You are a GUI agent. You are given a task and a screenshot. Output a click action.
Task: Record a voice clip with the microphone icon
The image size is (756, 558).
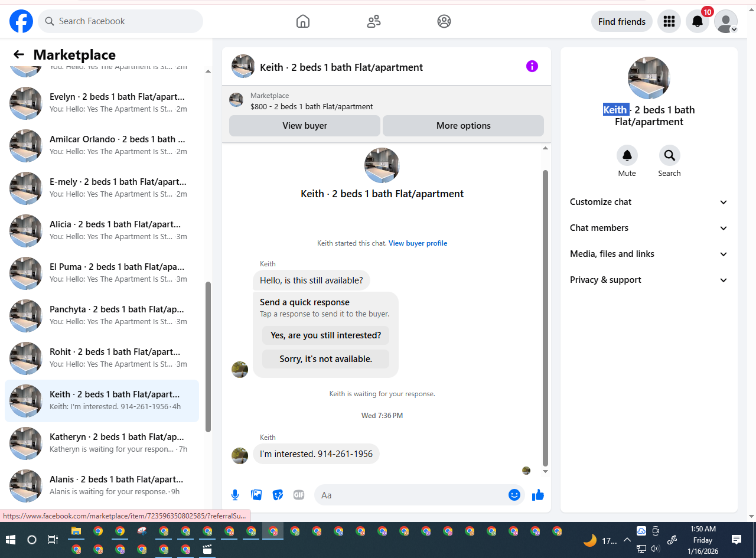tap(235, 495)
